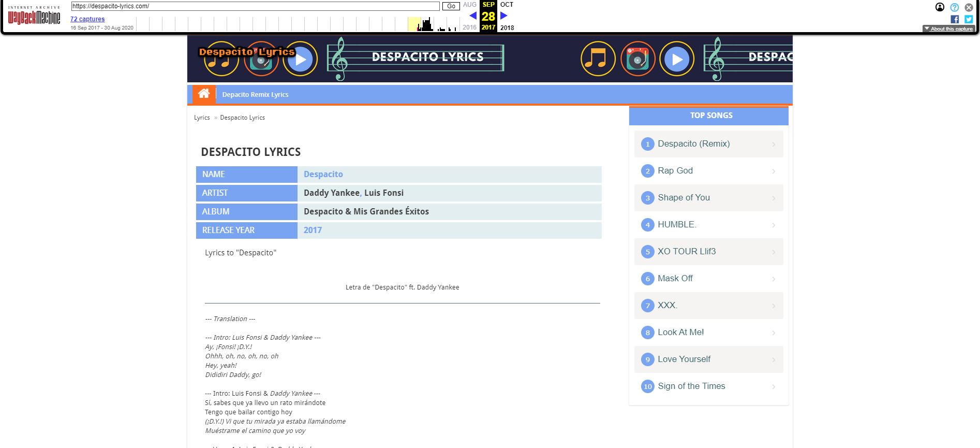Go to previous capture with left arrow

tap(473, 16)
